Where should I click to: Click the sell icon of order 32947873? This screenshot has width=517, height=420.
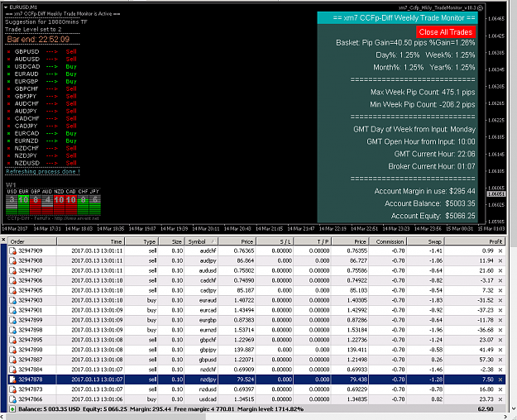coord(13,389)
